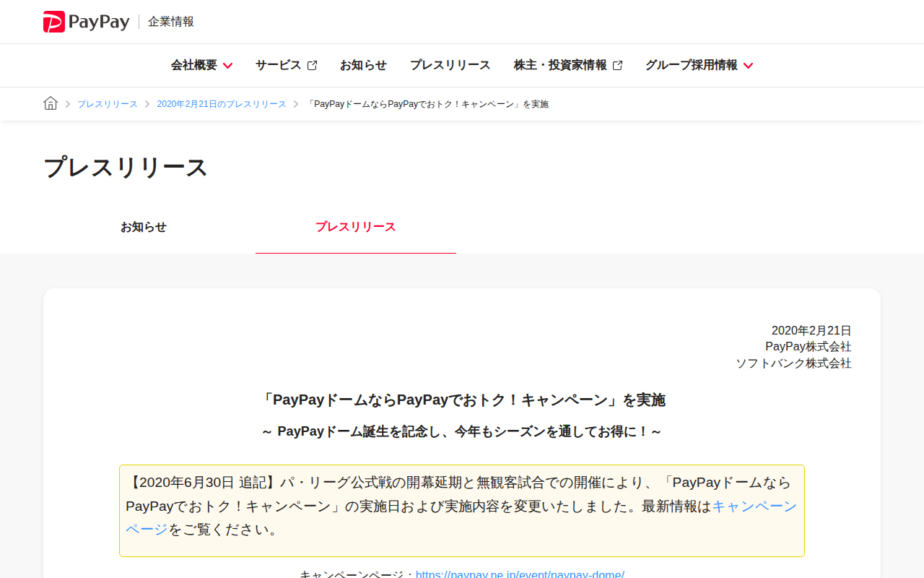Select the red プレスリリース tab
This screenshot has width=924, height=578.
356,227
